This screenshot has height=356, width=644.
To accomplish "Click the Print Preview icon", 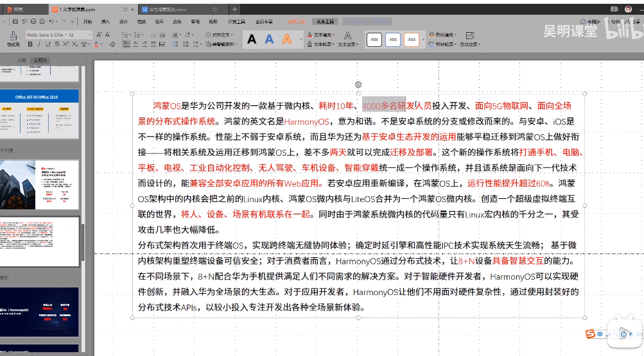I will [x=42, y=21].
